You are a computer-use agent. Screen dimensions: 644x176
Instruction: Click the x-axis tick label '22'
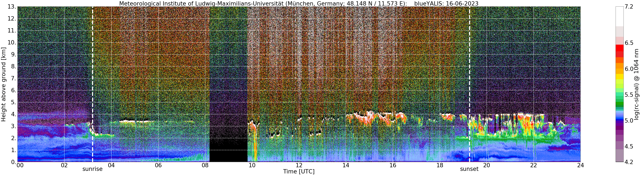[534, 165]
